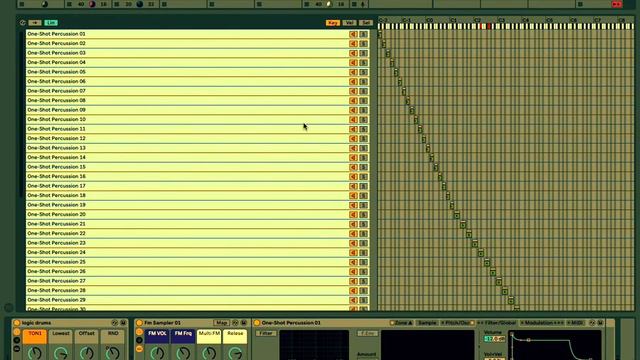Image resolution: width=640 pixels, height=360 pixels.
Task: Adjust the Offset macro knob
Action: (x=87, y=353)
